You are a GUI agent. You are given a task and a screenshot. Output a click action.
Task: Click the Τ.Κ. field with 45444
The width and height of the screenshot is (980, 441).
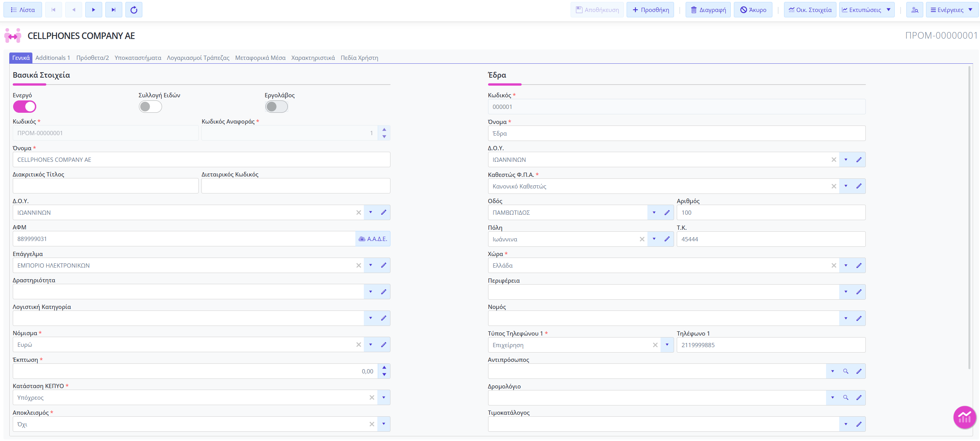click(x=771, y=239)
